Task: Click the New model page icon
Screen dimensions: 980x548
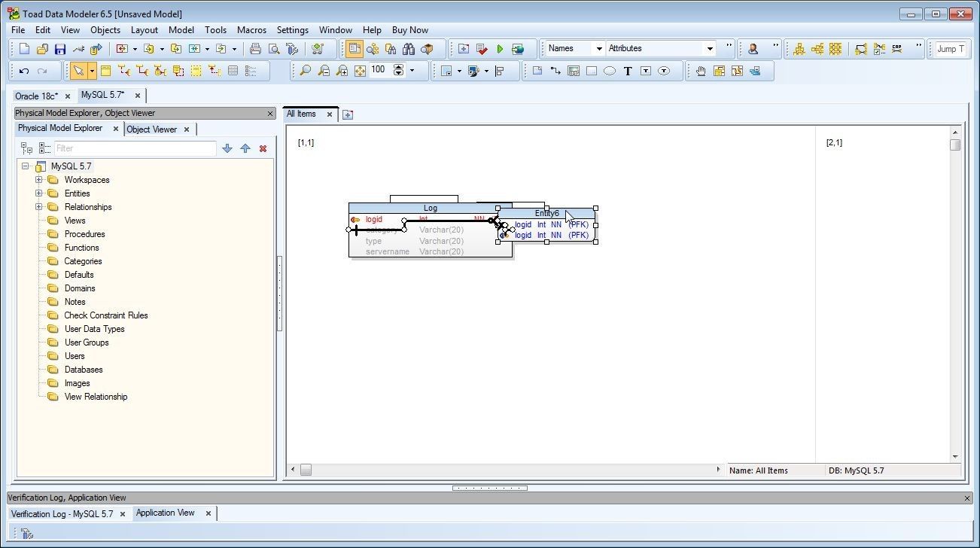Action: click(x=24, y=49)
